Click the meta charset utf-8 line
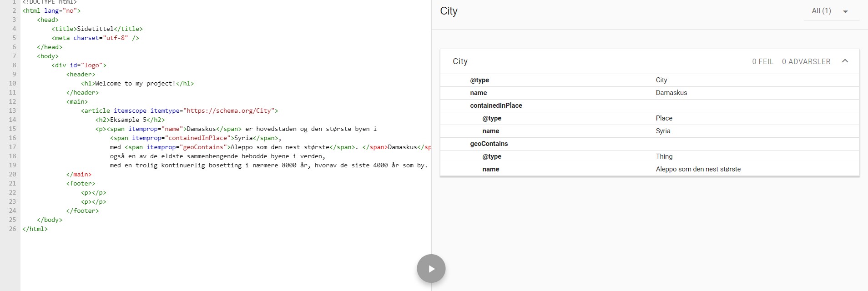868x291 pixels. pos(95,38)
